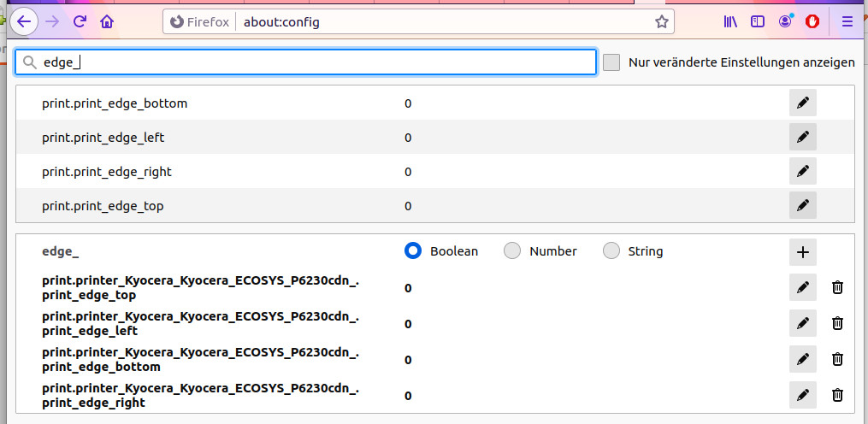Check 'Nur veränderte Einstellungen anzeigen' box

[611, 62]
